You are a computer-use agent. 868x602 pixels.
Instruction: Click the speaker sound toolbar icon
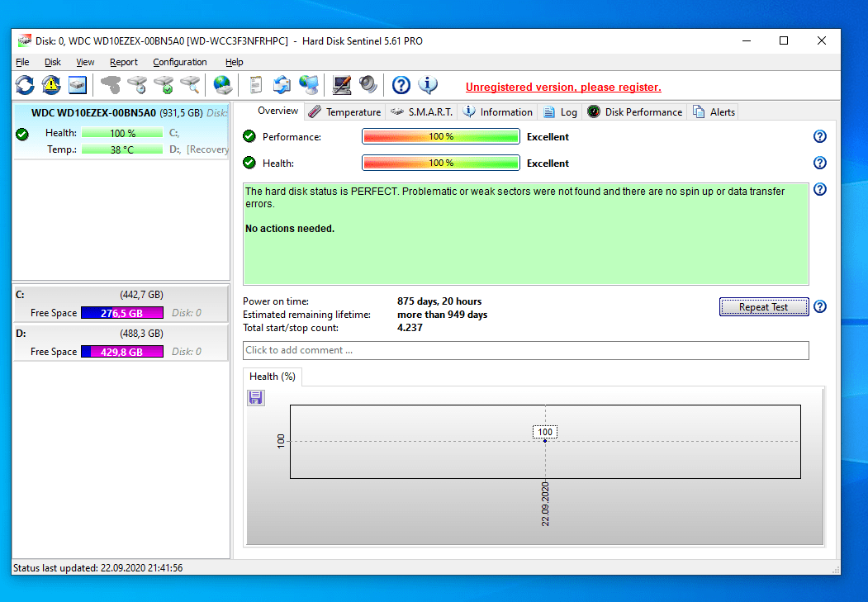pos(368,85)
